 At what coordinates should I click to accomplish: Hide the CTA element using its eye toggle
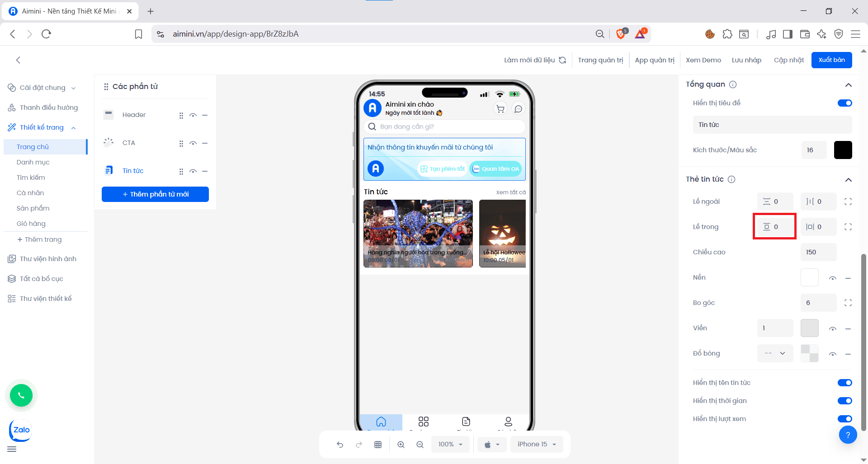(193, 143)
